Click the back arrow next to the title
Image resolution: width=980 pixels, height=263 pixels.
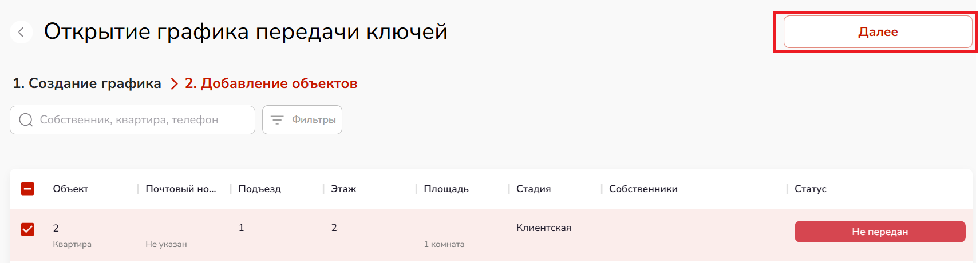click(21, 32)
